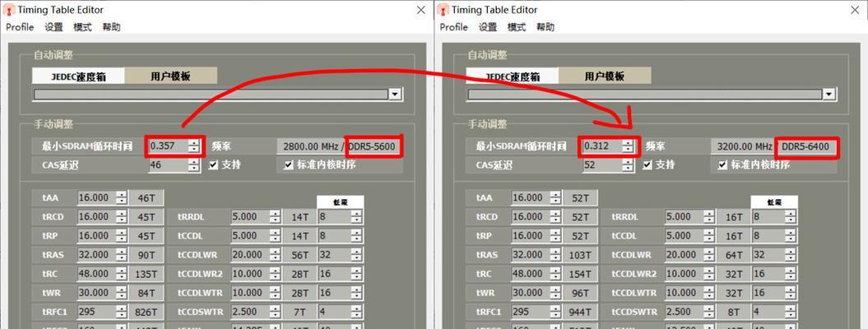Click tAA value field in left window

click(96, 197)
